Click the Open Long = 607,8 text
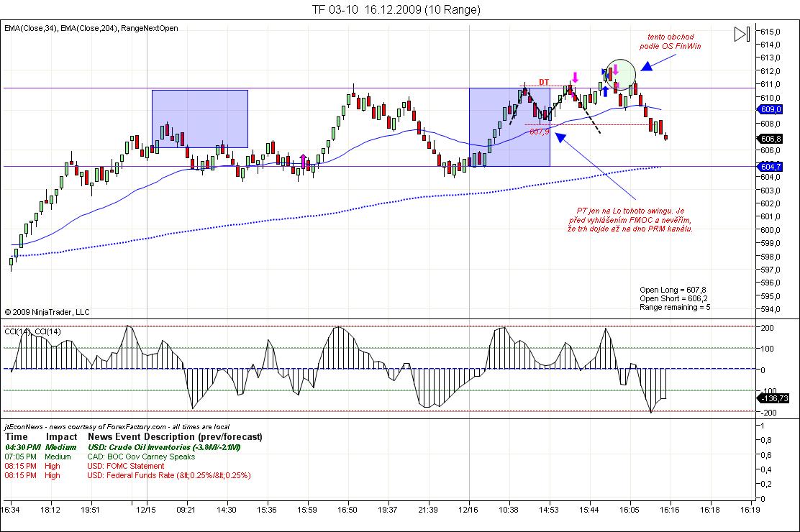This screenshot has height=532, width=800. tap(673, 290)
